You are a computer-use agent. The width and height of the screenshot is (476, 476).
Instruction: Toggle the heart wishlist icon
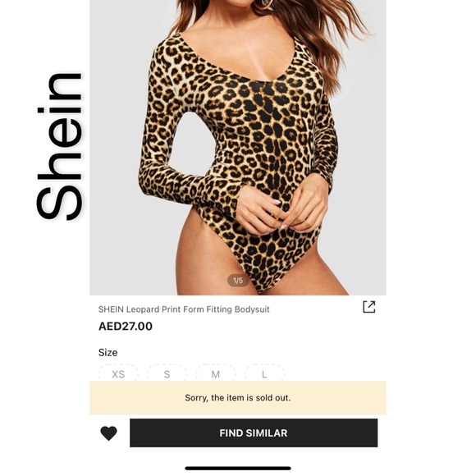click(x=108, y=433)
